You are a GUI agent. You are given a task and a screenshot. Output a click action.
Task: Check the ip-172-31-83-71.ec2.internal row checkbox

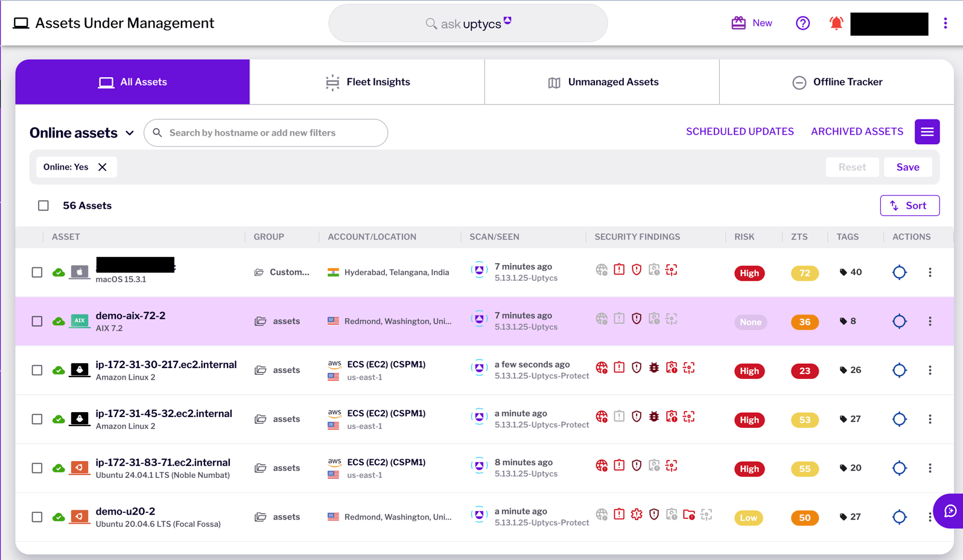(x=37, y=468)
